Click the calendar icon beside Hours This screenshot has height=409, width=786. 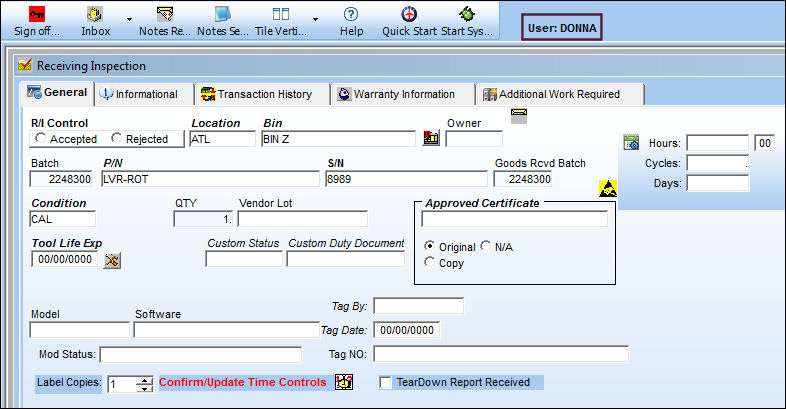click(x=631, y=142)
